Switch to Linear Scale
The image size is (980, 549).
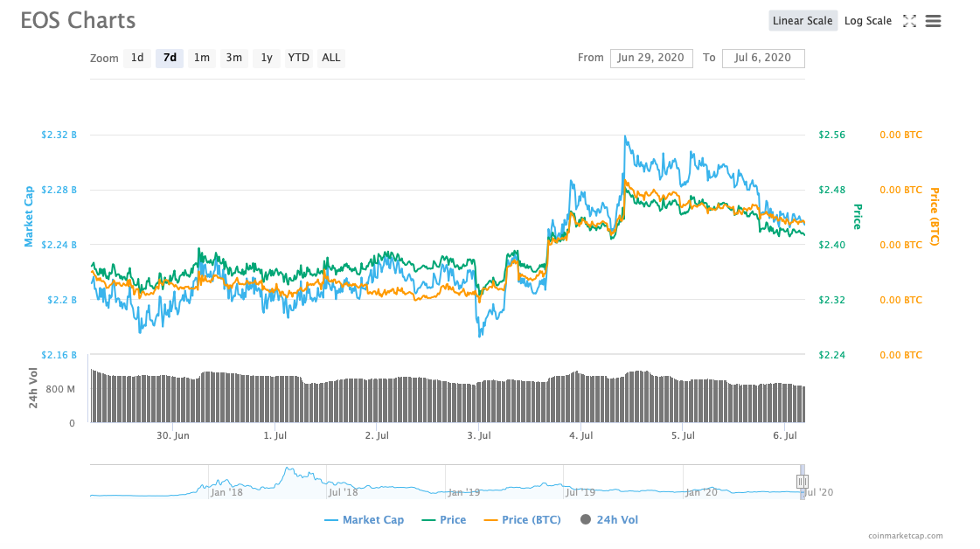(x=803, y=21)
